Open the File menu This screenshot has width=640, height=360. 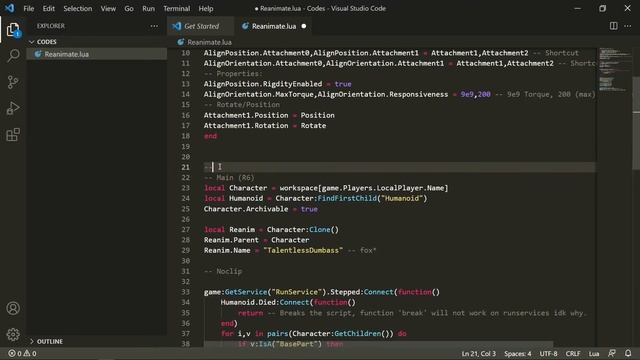click(x=29, y=8)
